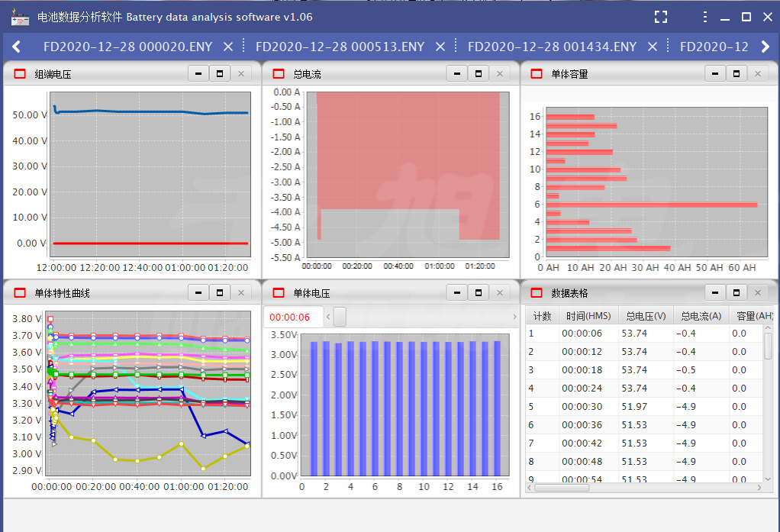Close the FD2020-12-28 000020.ENY tab
The width and height of the screenshot is (780, 532).
[227, 47]
